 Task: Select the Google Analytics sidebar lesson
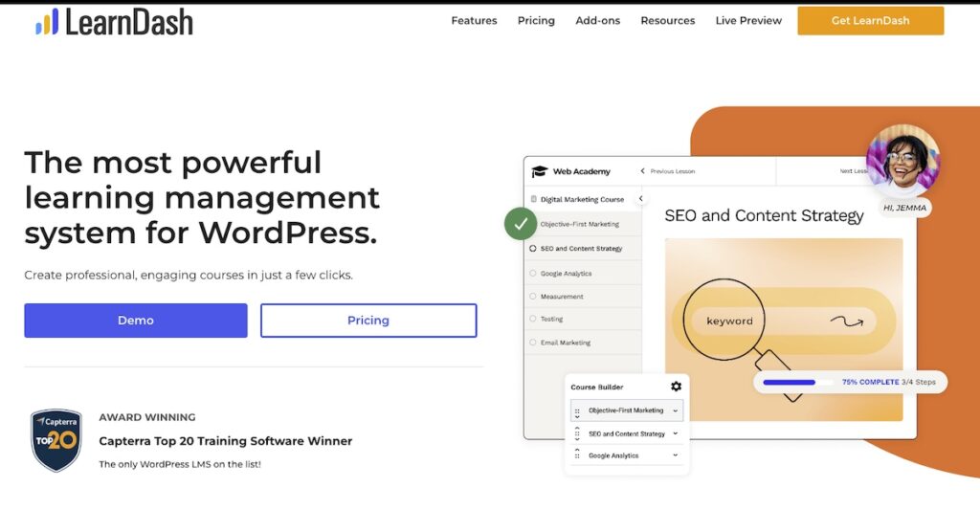click(566, 274)
